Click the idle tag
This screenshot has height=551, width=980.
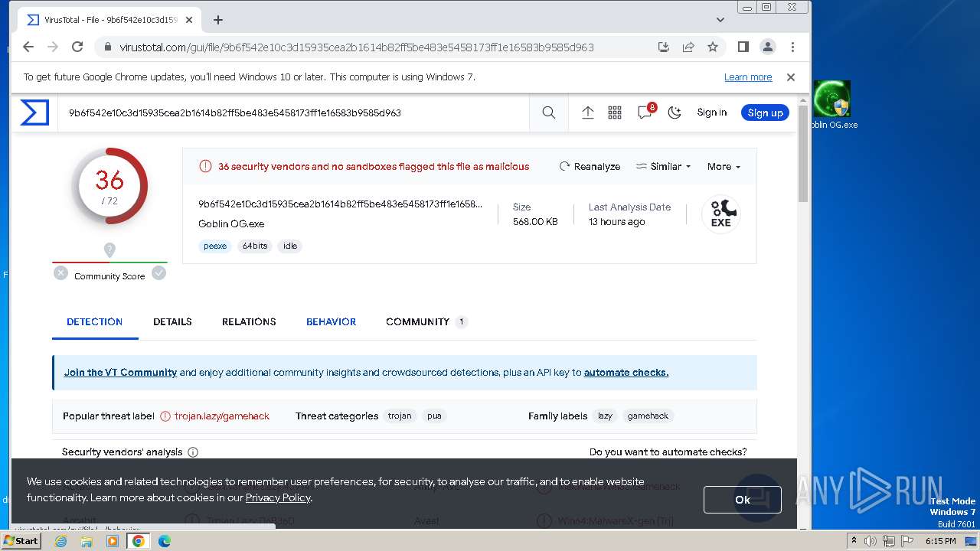tap(290, 246)
